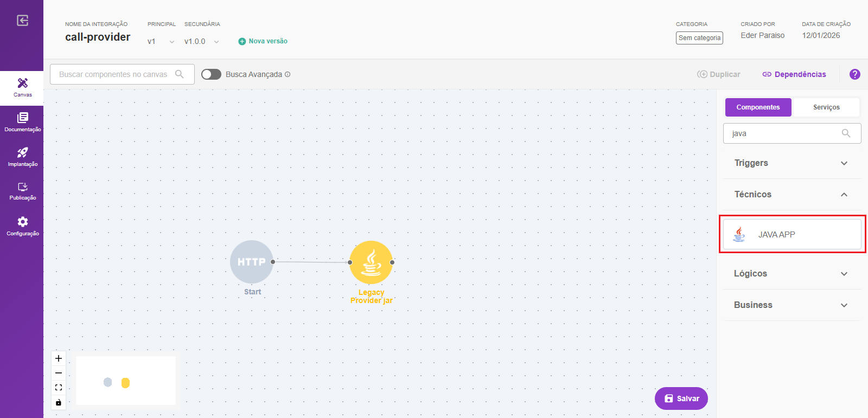Click the purple help question mark icon
This screenshot has height=418, width=868.
pos(854,74)
